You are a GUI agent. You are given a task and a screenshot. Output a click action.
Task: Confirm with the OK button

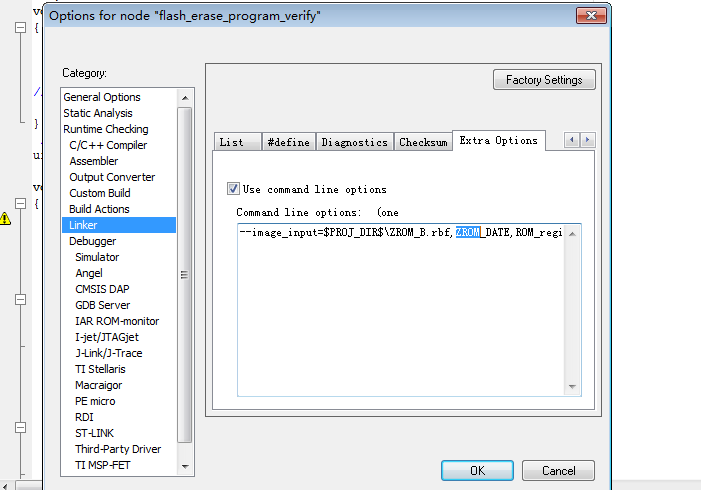477,470
